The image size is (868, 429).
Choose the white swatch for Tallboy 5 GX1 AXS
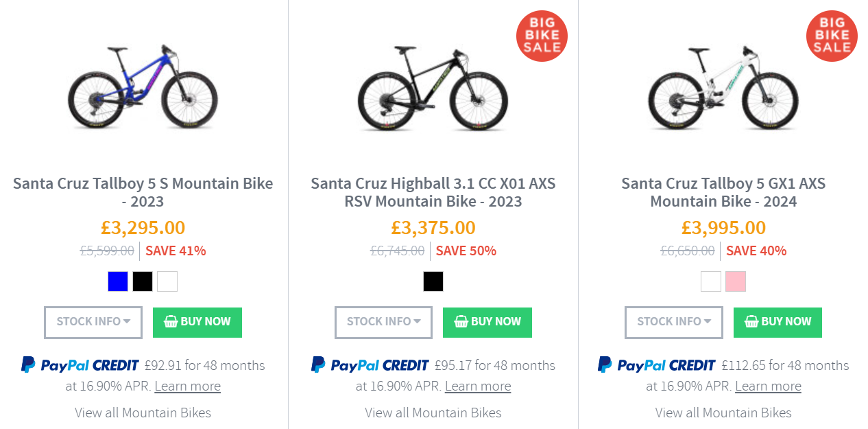click(711, 281)
